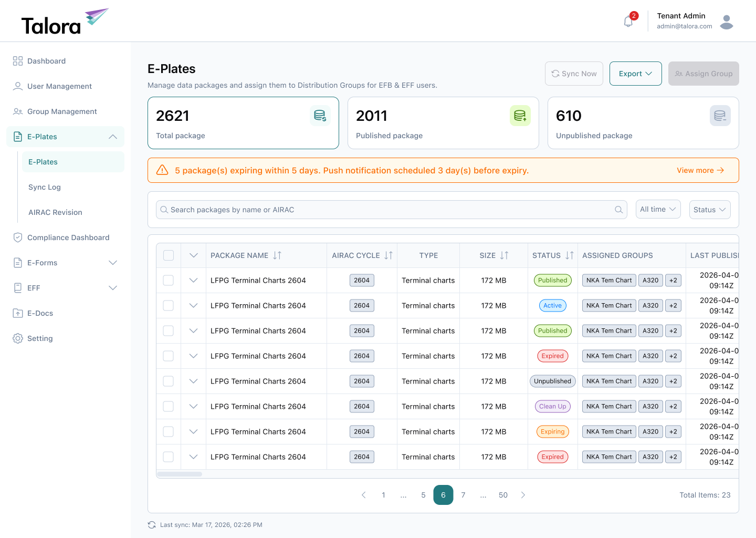Open Sync Log submenu item
Image resolution: width=756 pixels, height=538 pixels.
[x=73, y=187]
